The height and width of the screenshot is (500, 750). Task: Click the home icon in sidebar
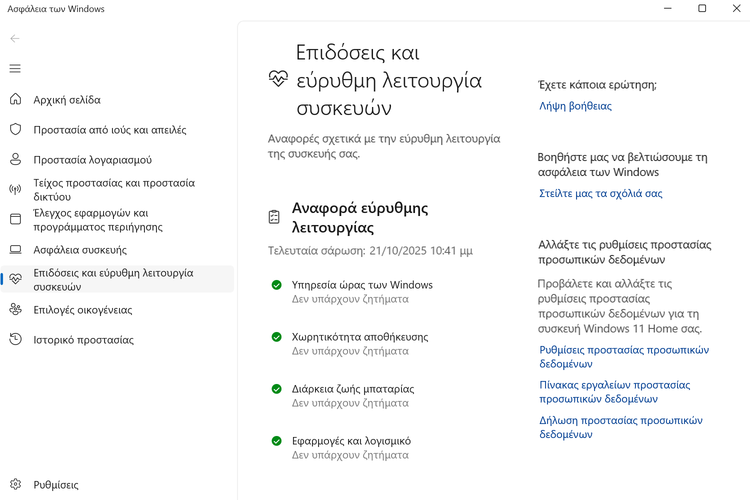15,100
